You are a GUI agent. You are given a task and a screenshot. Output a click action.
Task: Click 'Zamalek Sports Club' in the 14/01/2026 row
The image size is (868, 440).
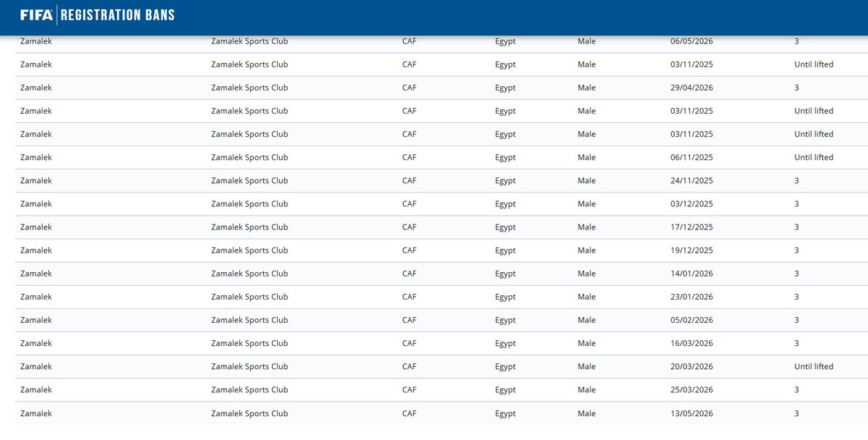click(250, 273)
